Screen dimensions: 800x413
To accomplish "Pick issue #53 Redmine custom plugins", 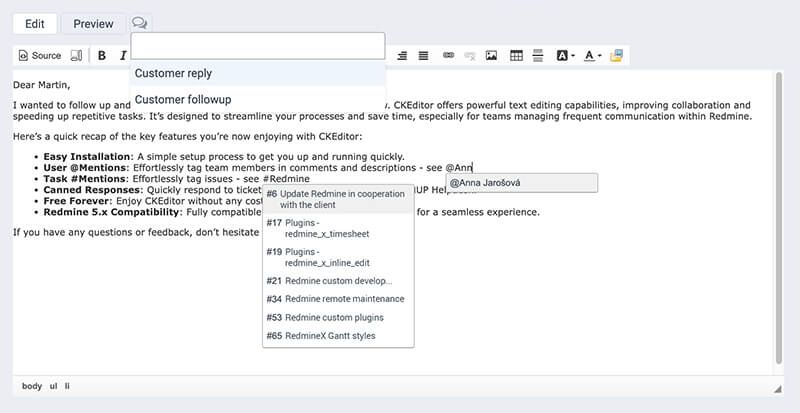I will pyautogui.click(x=338, y=318).
